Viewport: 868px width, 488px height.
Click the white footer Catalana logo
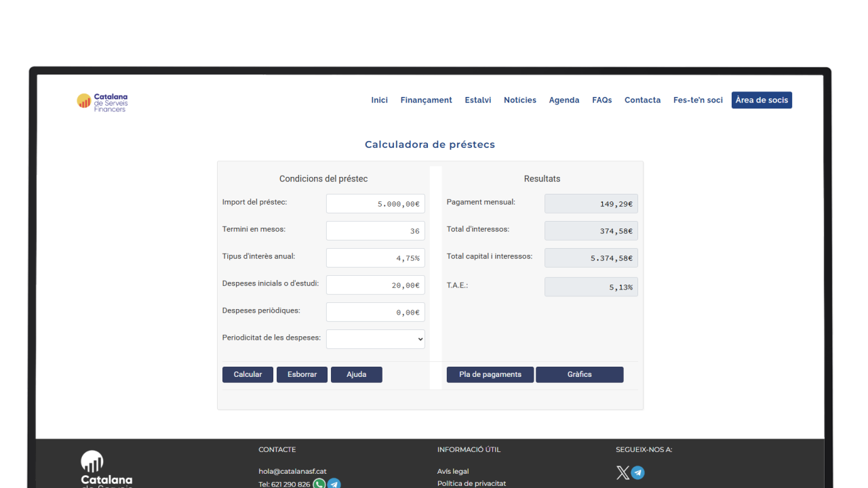click(106, 469)
